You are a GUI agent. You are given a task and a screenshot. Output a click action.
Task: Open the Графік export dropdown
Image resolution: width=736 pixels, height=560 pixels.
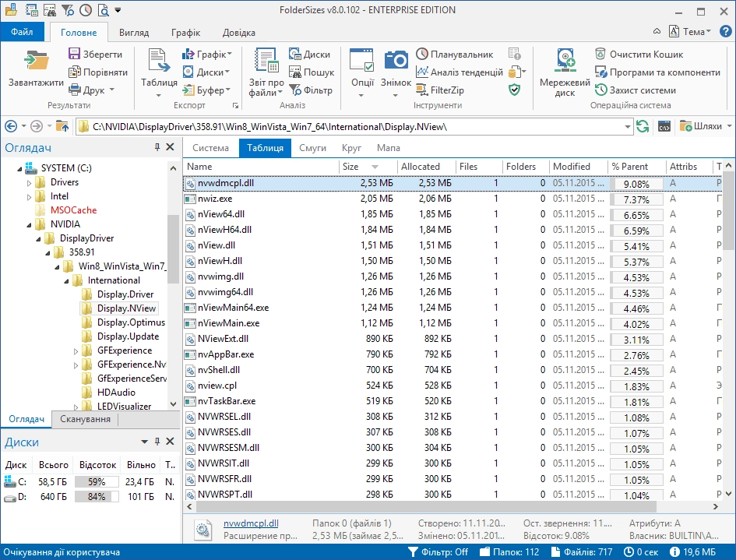click(x=206, y=54)
